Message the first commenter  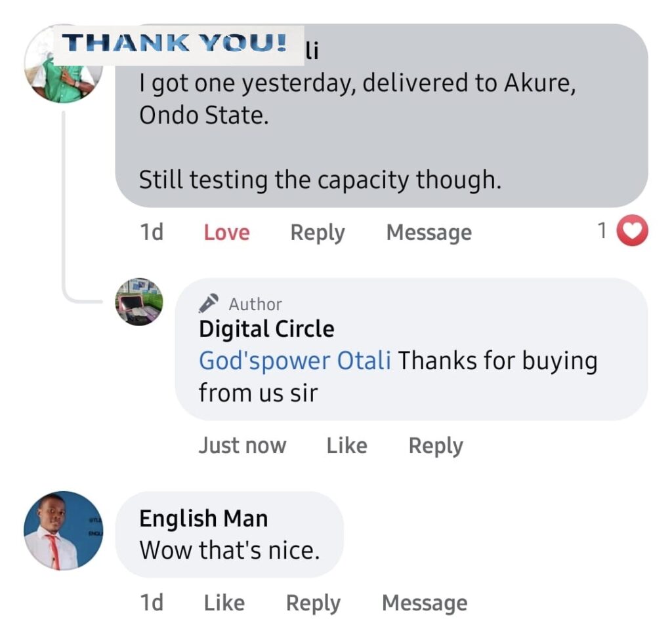429,232
